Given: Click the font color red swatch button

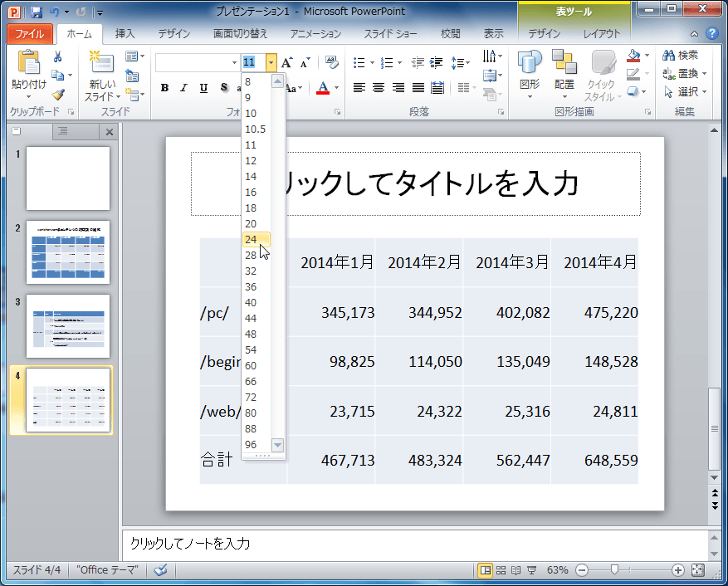Looking at the screenshot, I should pos(323,88).
